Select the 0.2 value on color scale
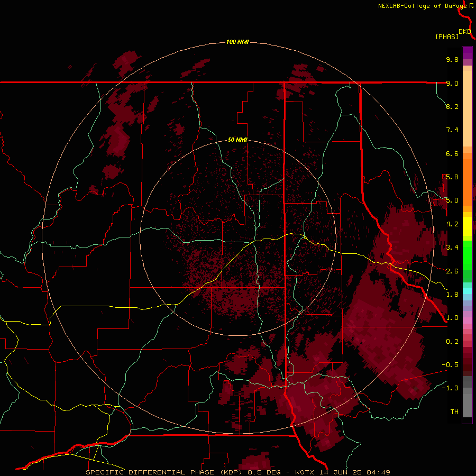 [x=452, y=342]
